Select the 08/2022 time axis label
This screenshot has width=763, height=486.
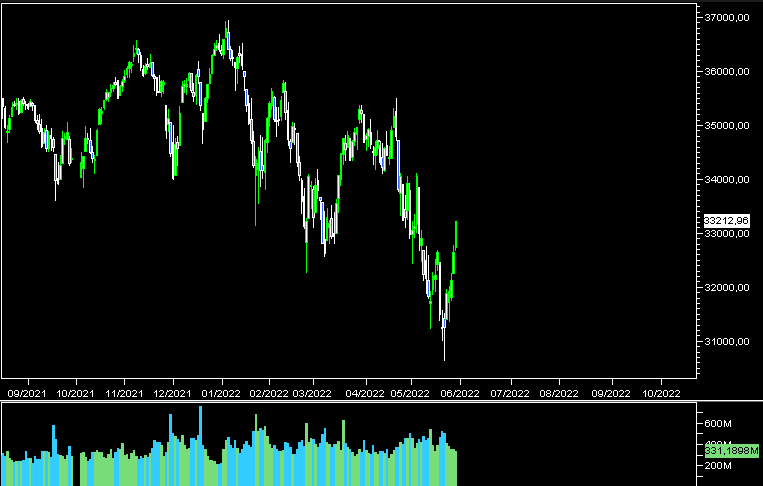tap(559, 393)
